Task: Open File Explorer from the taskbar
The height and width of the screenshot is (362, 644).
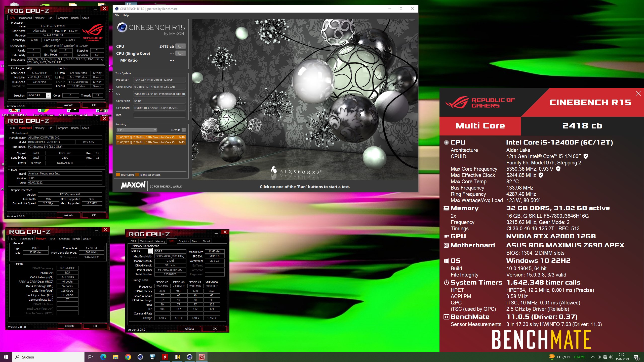Action: click(x=115, y=357)
